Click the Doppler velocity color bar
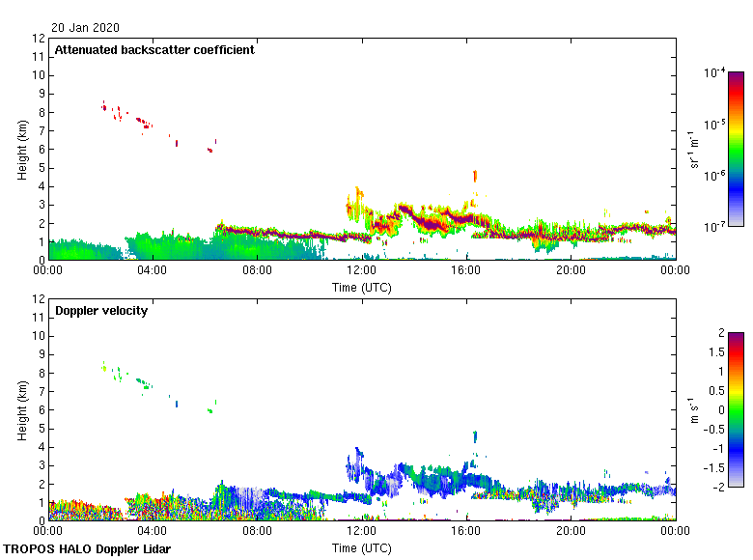753x560 pixels. coord(736,409)
